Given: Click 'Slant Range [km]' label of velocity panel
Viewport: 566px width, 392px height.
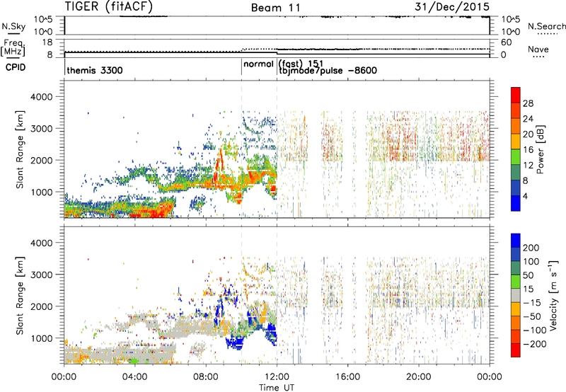Looking at the screenshot, I should point(20,295).
